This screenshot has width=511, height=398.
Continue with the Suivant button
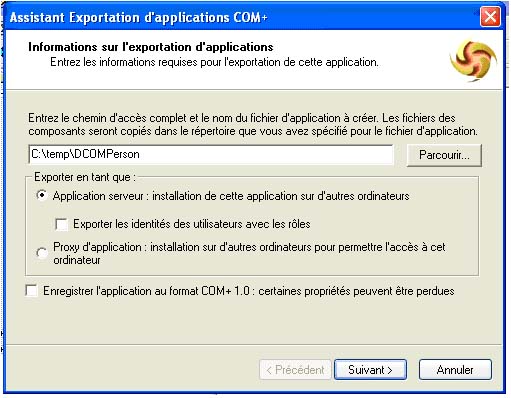click(370, 370)
